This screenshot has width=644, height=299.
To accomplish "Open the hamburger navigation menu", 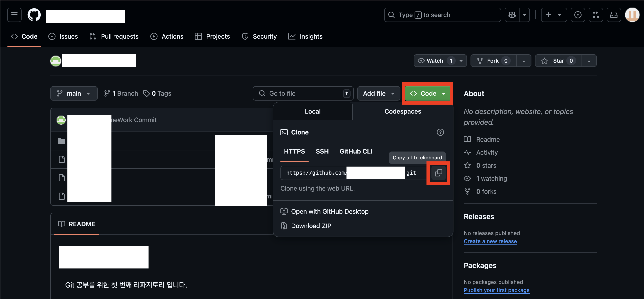I will pyautogui.click(x=14, y=15).
